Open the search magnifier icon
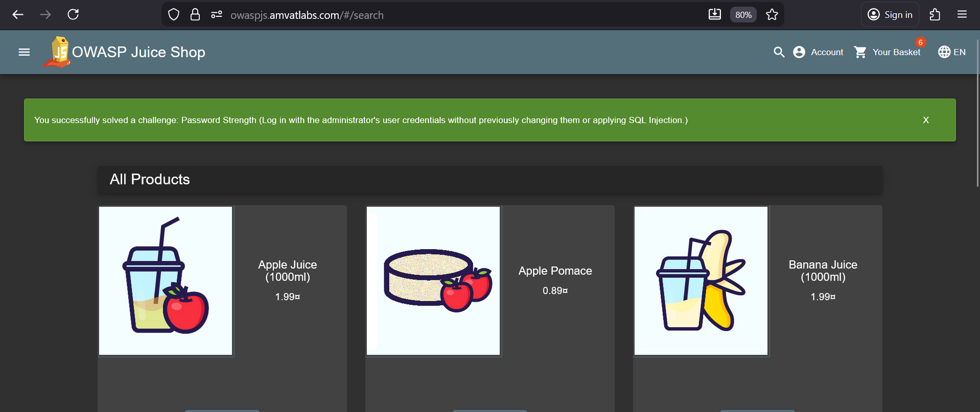Viewport: 980px width, 412px height. 779,52
